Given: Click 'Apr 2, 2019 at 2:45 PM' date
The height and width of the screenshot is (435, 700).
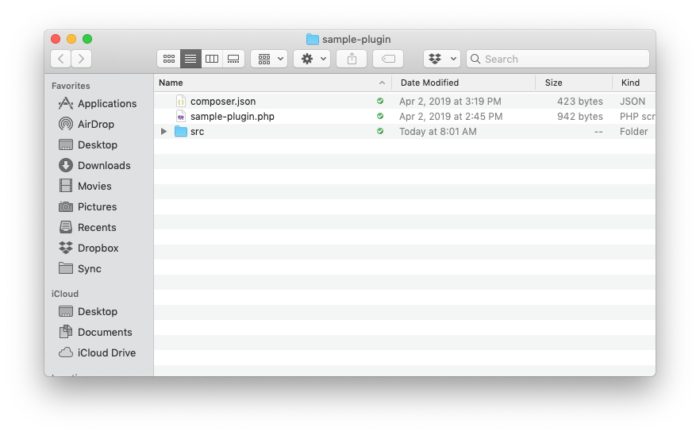Looking at the screenshot, I should (x=451, y=117).
